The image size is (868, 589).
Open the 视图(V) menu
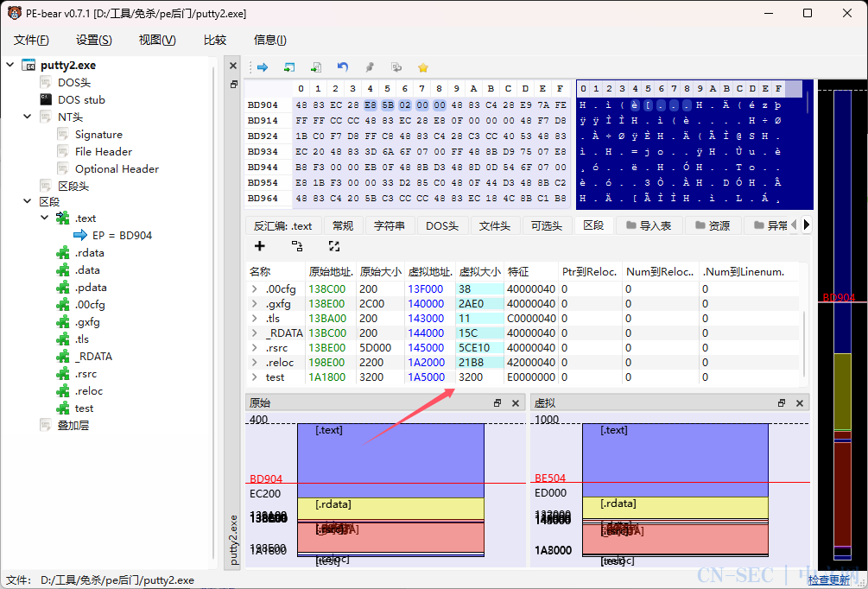pos(157,40)
